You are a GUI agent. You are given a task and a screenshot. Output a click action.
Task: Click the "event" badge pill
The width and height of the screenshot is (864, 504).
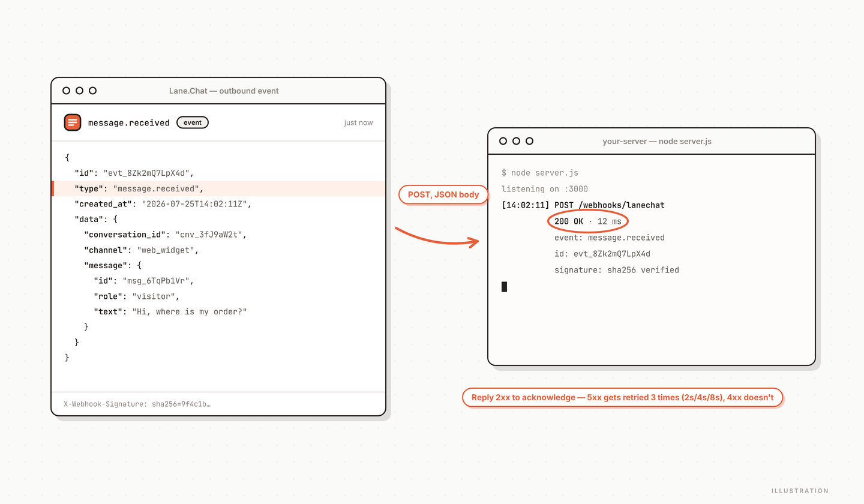193,122
